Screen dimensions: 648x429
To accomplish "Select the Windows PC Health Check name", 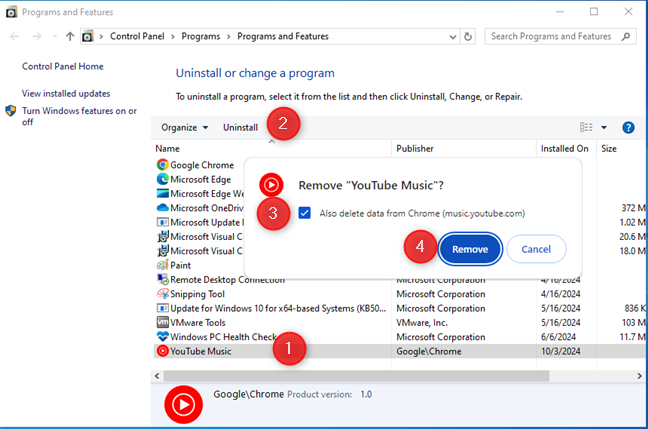I will tap(224, 336).
